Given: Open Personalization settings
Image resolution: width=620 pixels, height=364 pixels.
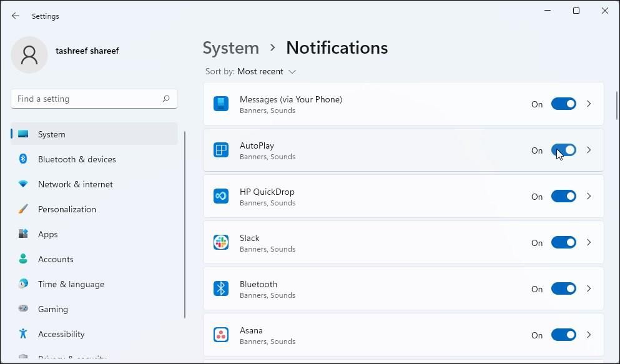Looking at the screenshot, I should coord(94,209).
